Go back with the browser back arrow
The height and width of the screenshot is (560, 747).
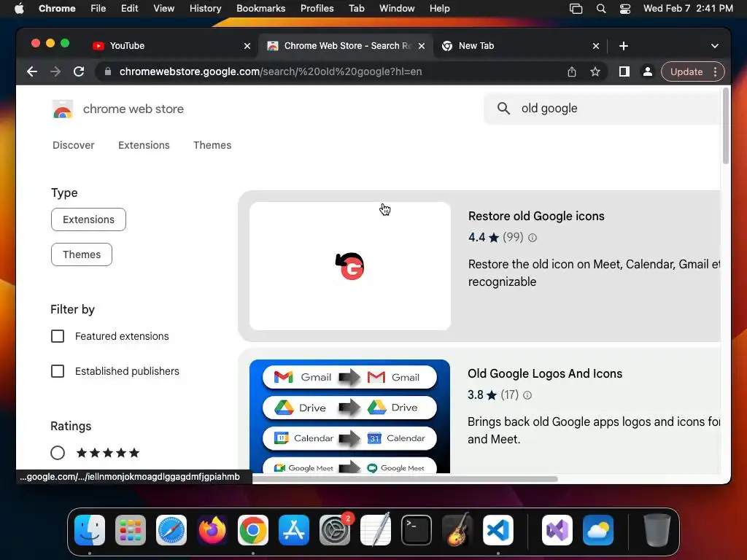[32, 71]
